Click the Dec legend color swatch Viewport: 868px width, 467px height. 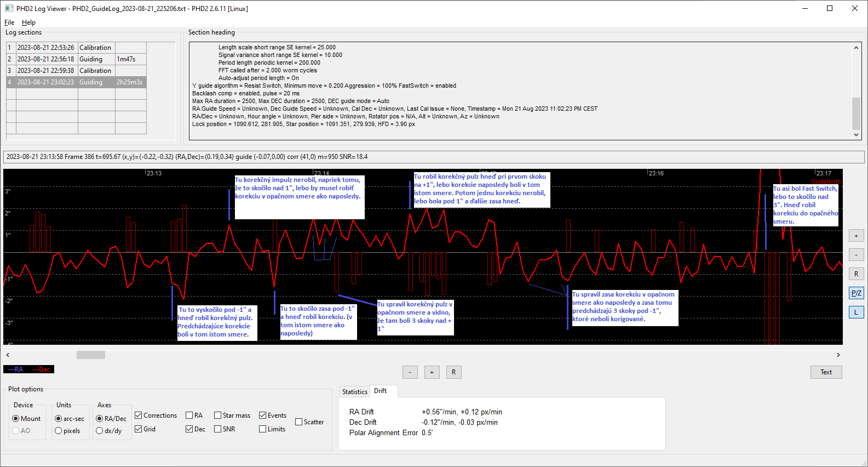coord(42,369)
